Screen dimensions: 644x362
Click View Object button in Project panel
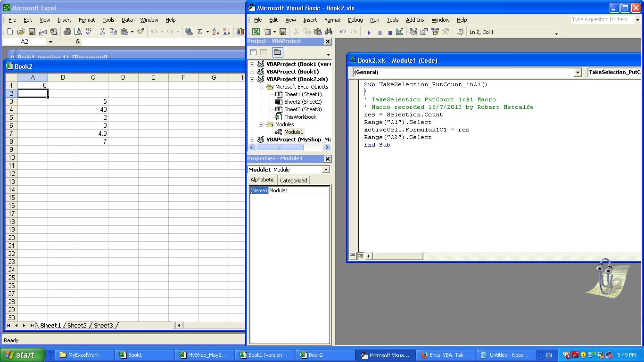pos(264,52)
